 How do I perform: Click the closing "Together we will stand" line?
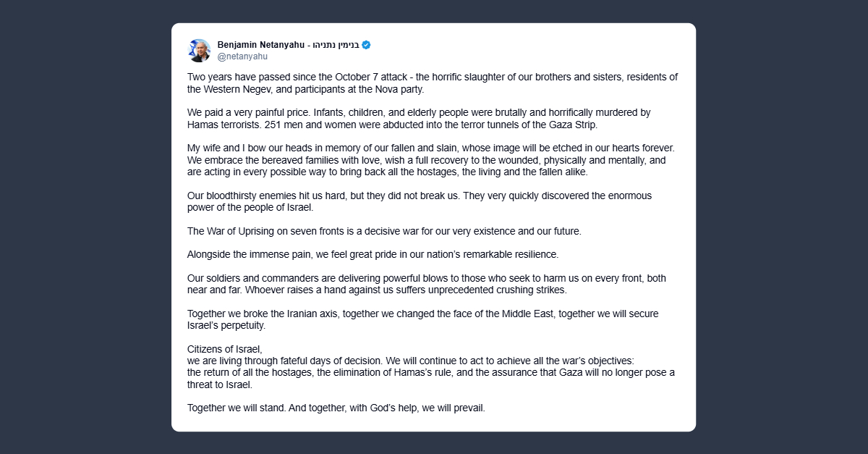336,408
